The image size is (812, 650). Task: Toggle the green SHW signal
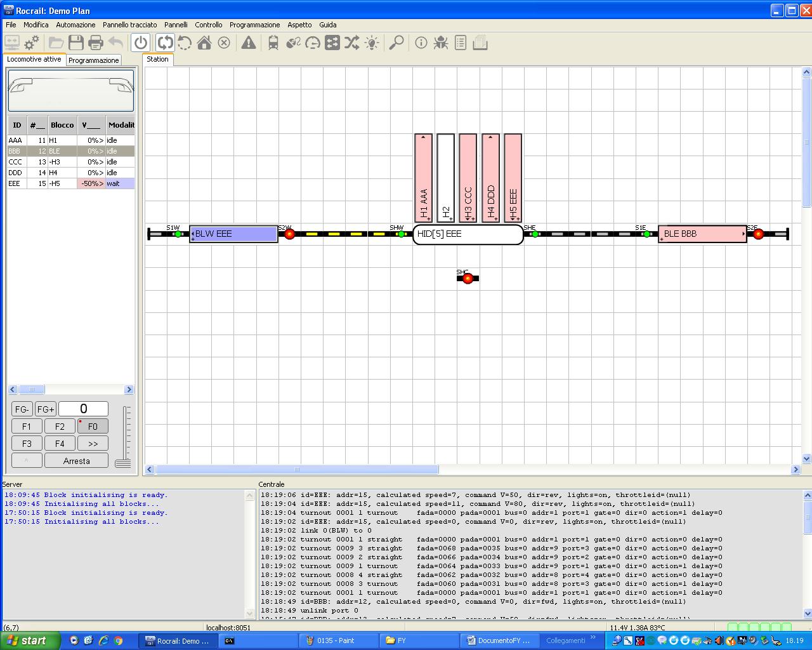point(401,234)
